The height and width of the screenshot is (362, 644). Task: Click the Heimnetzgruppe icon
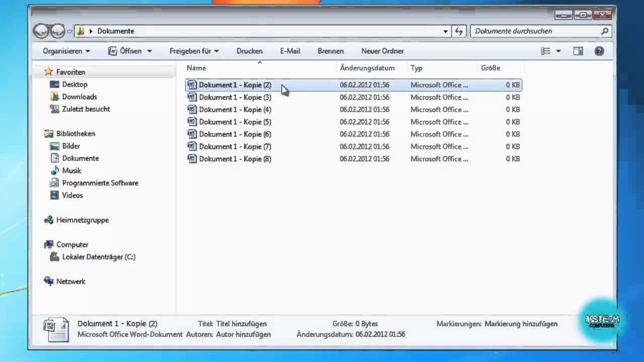[49, 220]
